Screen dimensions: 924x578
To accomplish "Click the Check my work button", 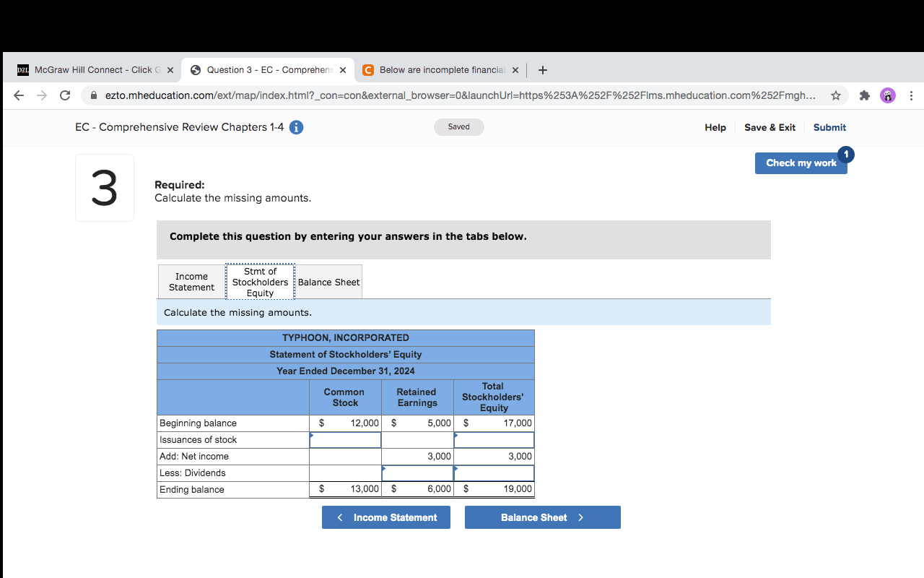I will point(801,163).
